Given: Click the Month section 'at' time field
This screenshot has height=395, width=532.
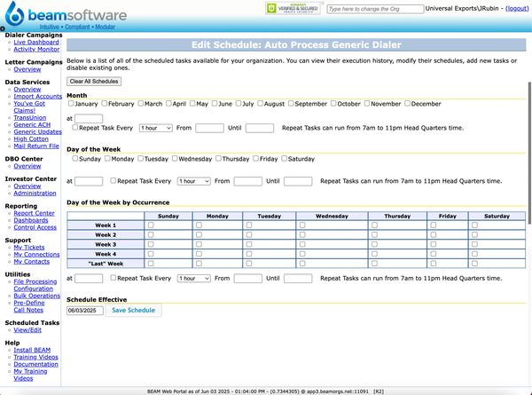Looking at the screenshot, I should click(x=89, y=118).
